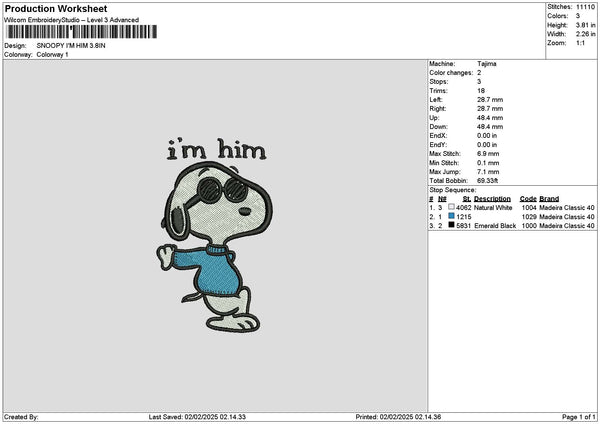The height and width of the screenshot is (424, 600).
Task: Click the Description column header
Action: 492,199
